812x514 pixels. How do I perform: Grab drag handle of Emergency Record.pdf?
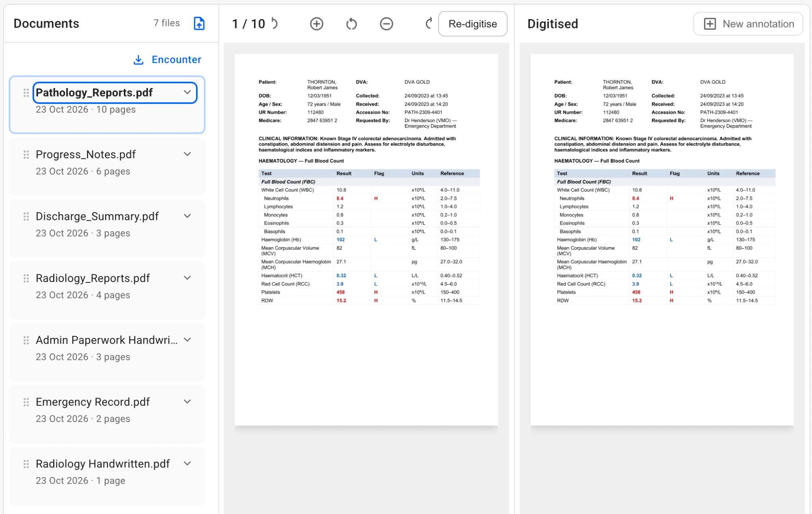[x=26, y=402]
